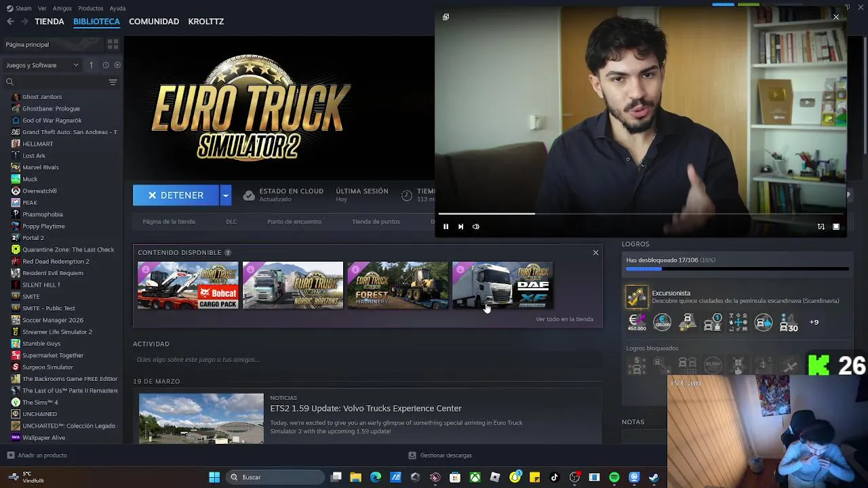Click the achievements progress bar

tap(737, 269)
